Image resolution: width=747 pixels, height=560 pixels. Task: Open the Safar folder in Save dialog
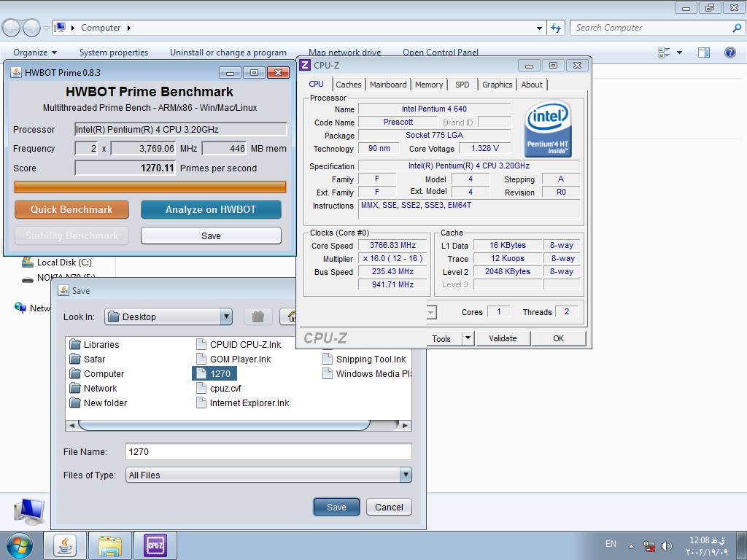(88, 359)
